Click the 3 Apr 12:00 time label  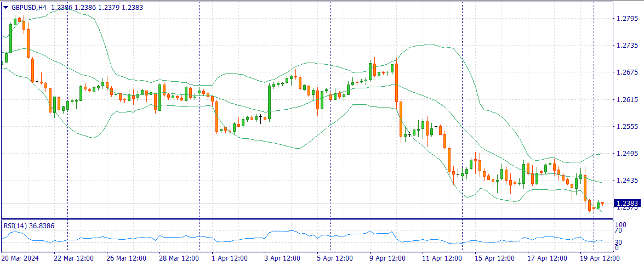coord(282,258)
